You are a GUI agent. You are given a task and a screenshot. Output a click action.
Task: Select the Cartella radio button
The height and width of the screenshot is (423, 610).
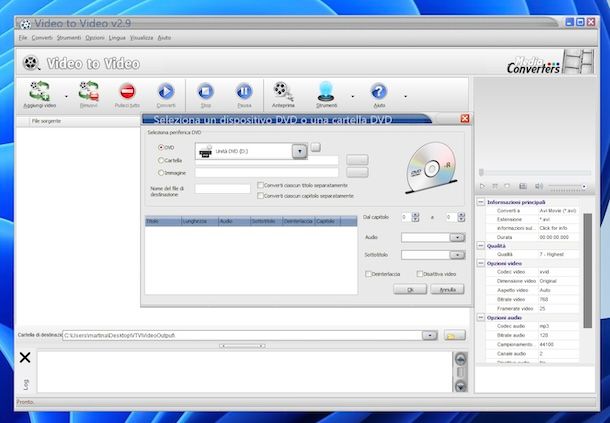[x=161, y=160]
